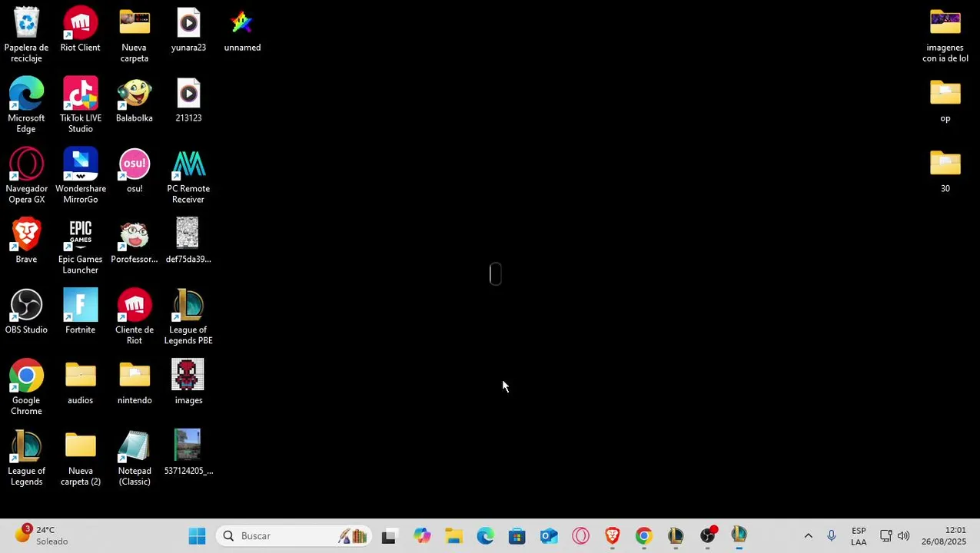Open the clock showing 12:01 26/08/2025
980x553 pixels.
point(945,536)
